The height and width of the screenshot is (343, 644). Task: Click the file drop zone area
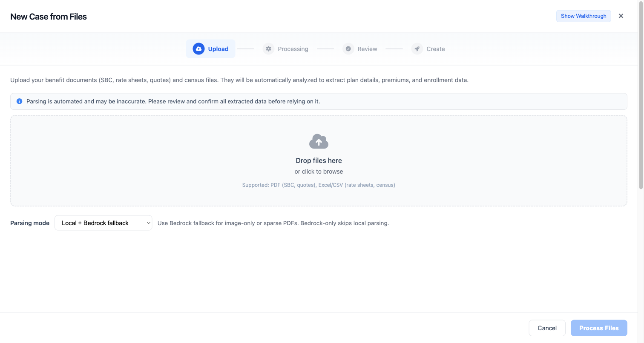point(319,160)
